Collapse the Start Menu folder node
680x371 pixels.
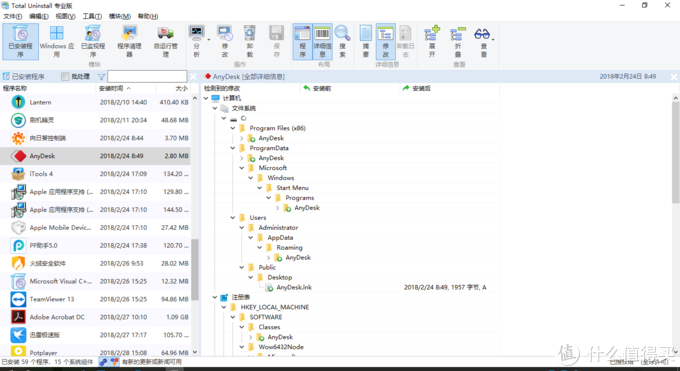pyautogui.click(x=260, y=188)
